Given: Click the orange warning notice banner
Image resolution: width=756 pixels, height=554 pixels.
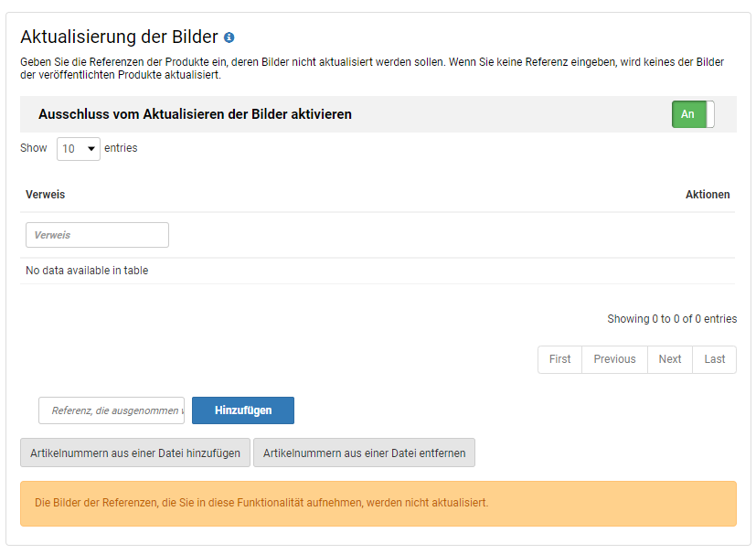Looking at the screenshot, I should coord(378,504).
